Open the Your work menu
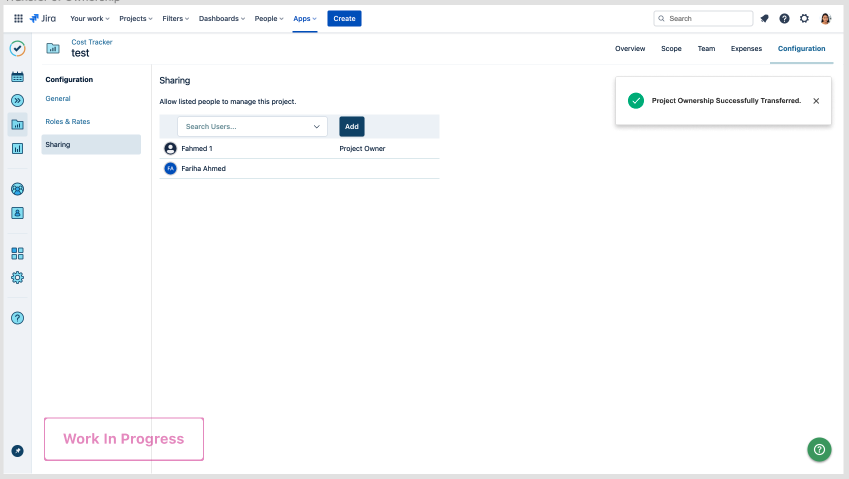 tap(90, 18)
